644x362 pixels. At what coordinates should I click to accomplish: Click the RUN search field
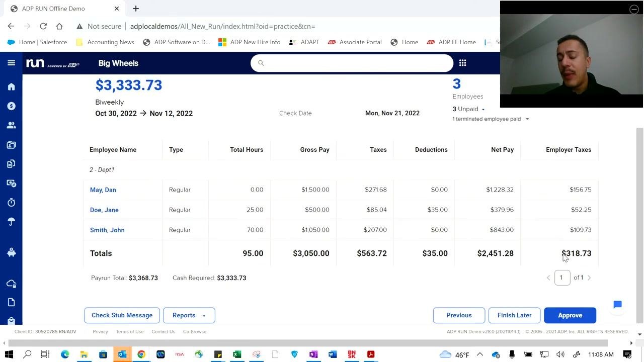click(352, 63)
